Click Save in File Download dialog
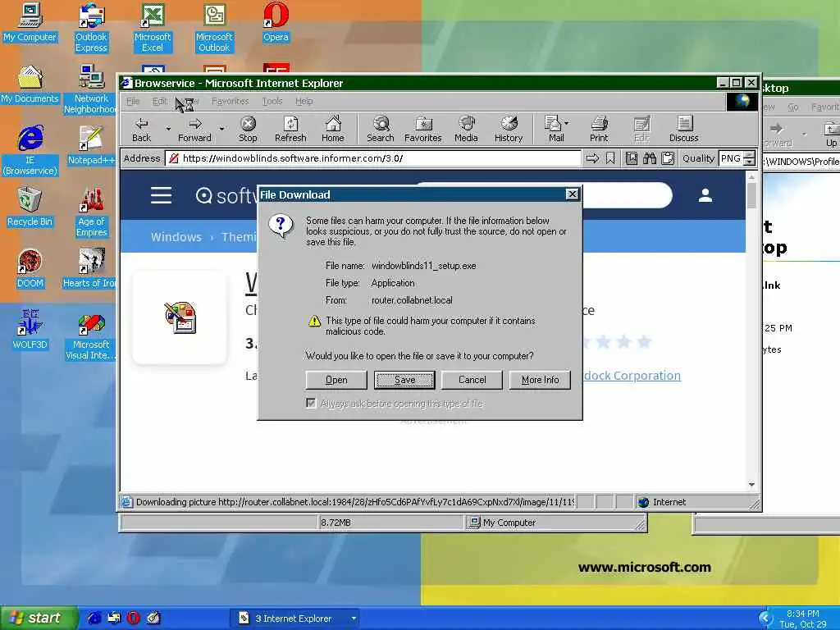840x630 pixels. point(404,380)
